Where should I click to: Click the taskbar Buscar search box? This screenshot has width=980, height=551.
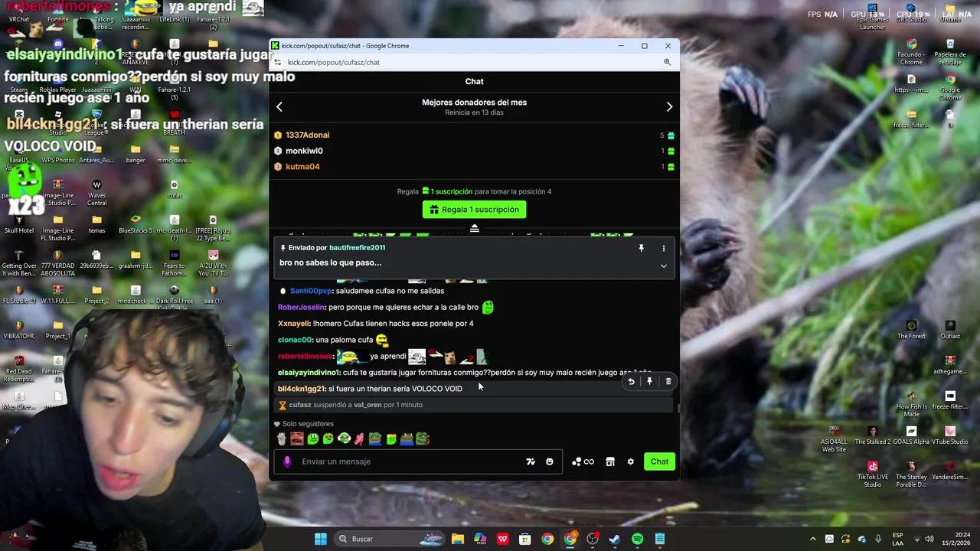pyautogui.click(x=390, y=539)
